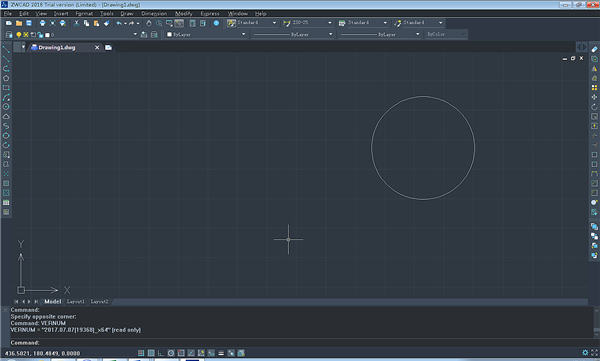Click the white color swatch beside ByLayer
Viewport: 600px width, 361px height.
169,34
